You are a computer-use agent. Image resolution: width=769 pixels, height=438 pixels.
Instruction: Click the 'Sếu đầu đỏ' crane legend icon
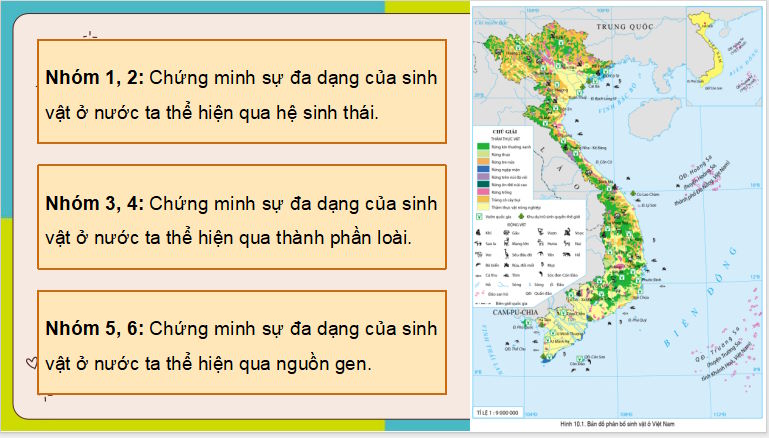click(506, 254)
